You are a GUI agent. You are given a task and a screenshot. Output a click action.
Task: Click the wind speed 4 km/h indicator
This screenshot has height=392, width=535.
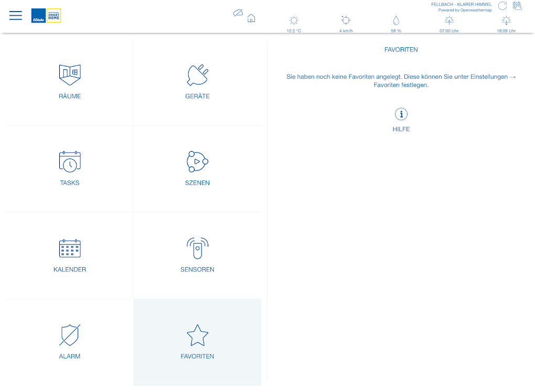coord(346,24)
